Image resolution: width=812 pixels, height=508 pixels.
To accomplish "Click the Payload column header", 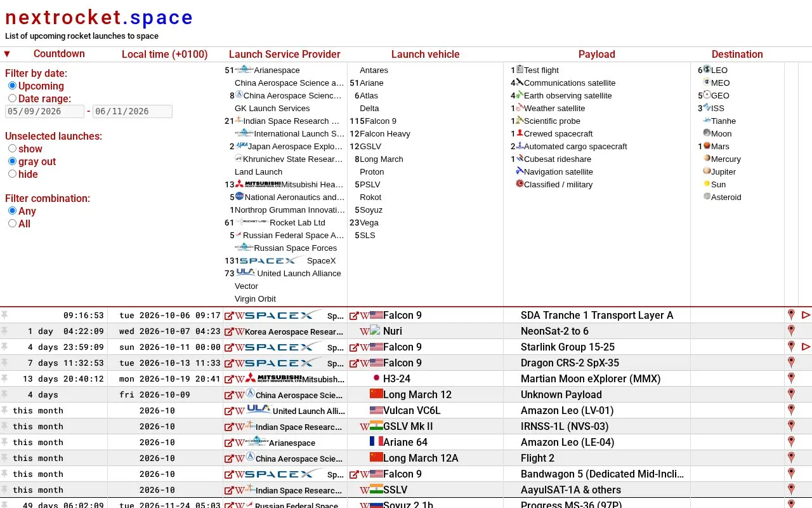I will click(x=597, y=55).
